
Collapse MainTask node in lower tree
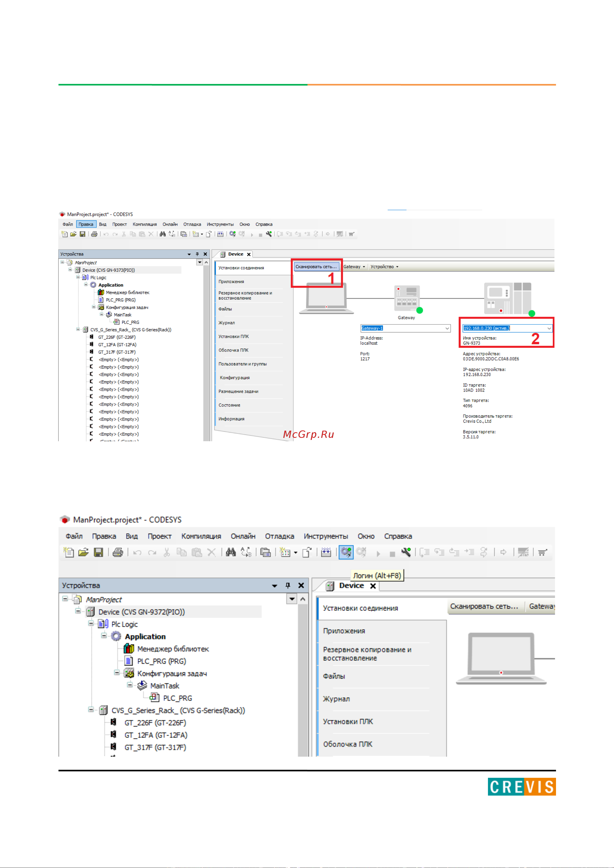click(x=130, y=684)
